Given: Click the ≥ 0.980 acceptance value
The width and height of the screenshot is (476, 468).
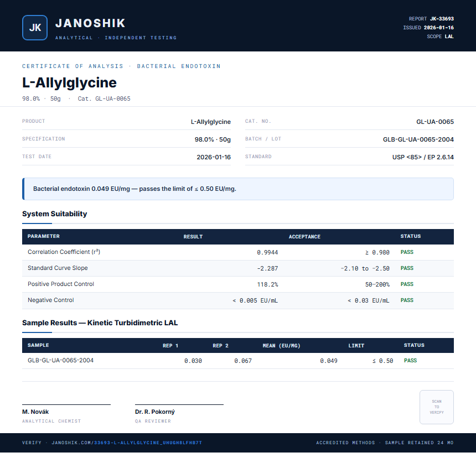Looking at the screenshot, I should click(x=377, y=252).
